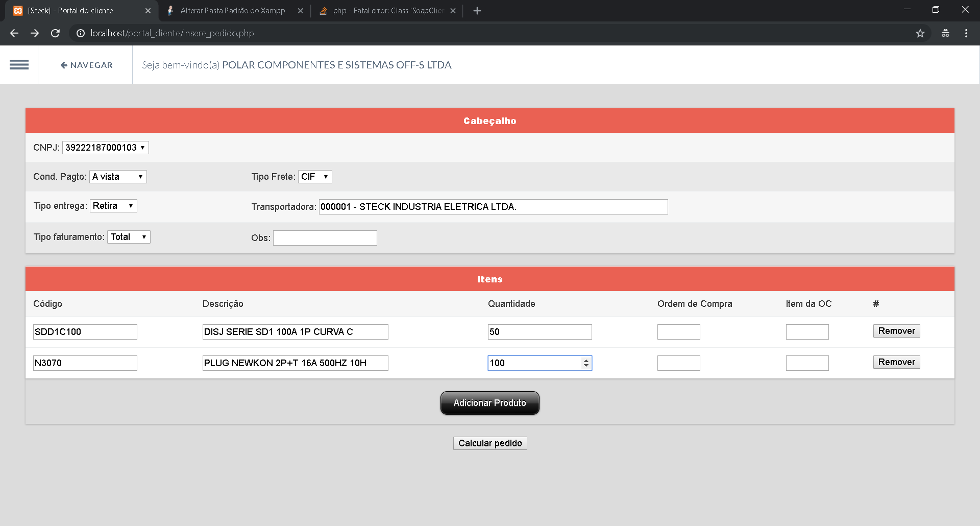The height and width of the screenshot is (526, 980).
Task: Open the hamburger menu icon
Action: pyautogui.click(x=19, y=65)
